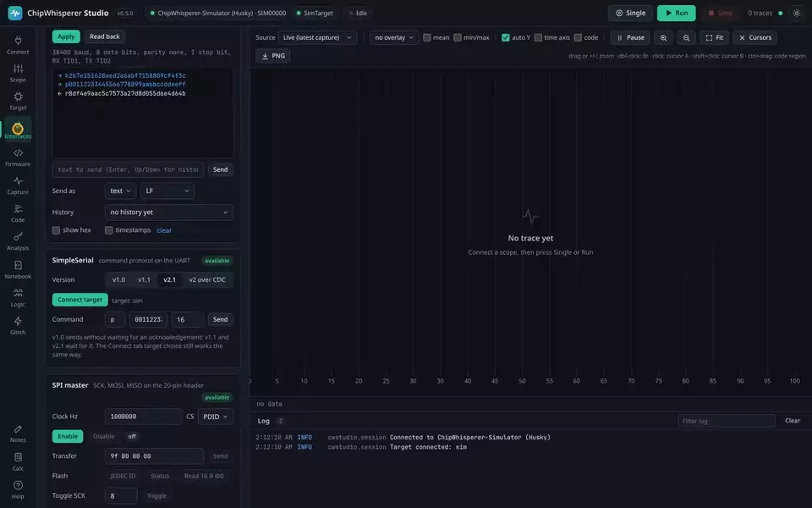Open the CS PDID dropdown
This screenshot has height=508, width=812.
[x=216, y=417]
